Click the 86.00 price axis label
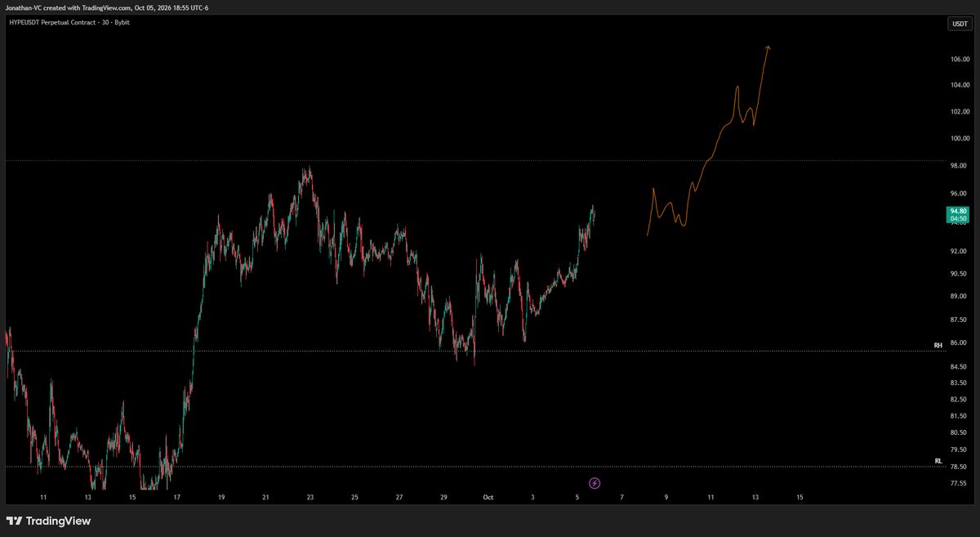This screenshot has width=980, height=537. [x=960, y=343]
